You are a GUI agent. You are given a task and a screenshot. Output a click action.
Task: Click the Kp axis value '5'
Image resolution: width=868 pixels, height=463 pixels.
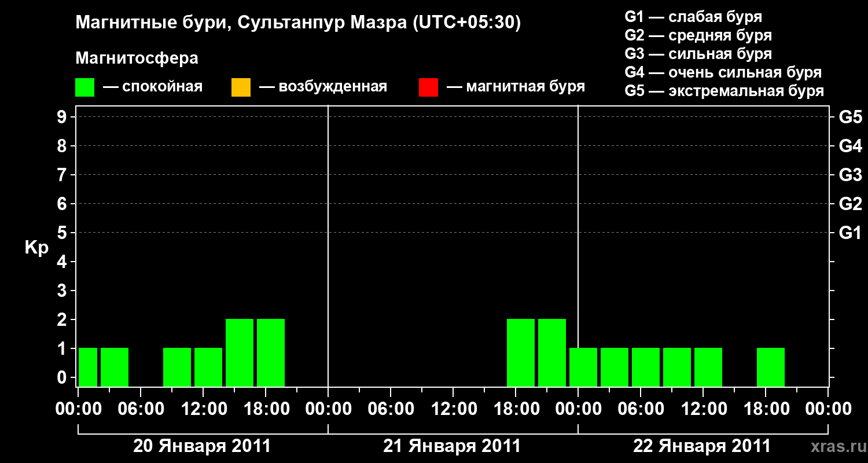[63, 233]
